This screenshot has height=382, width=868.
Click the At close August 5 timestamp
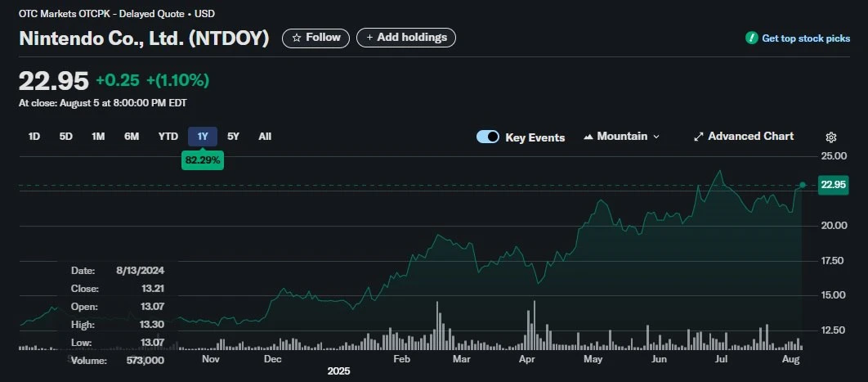click(x=102, y=103)
